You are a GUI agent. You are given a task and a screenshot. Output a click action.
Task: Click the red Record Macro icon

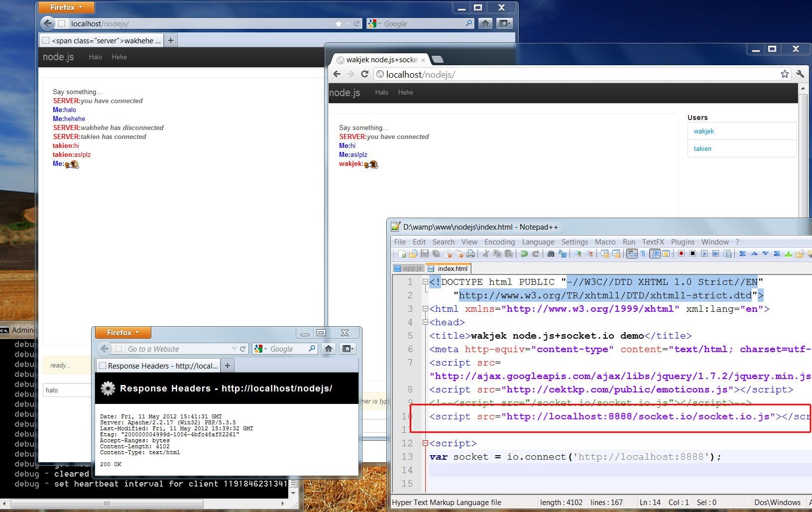(681, 254)
